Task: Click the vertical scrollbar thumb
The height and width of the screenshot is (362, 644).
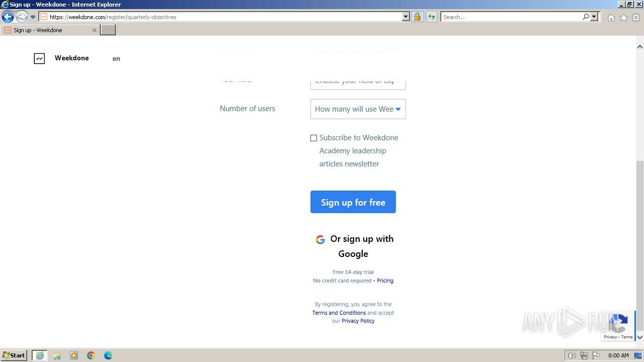Action: point(639,246)
